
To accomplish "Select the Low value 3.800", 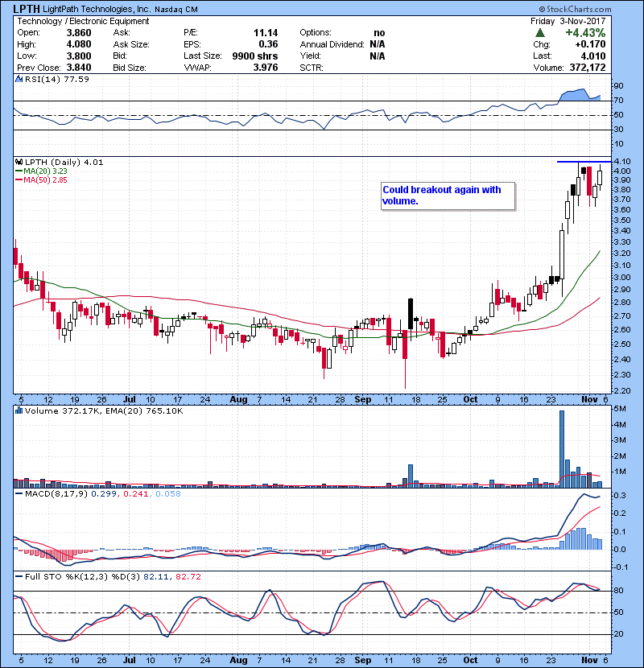I will pos(79,56).
